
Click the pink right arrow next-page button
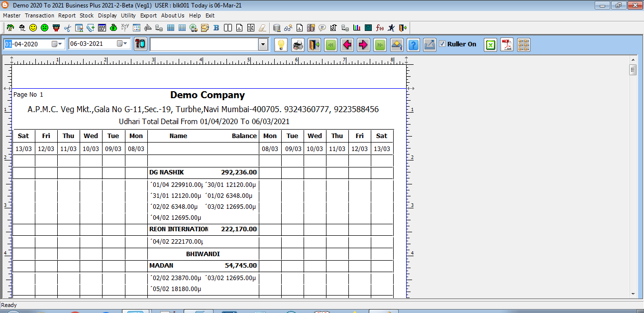[363, 45]
